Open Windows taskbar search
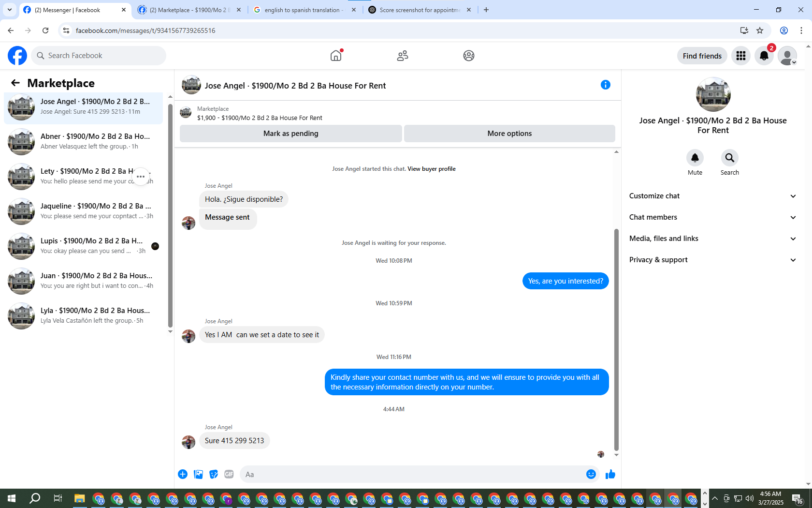Image resolution: width=812 pixels, height=508 pixels. [x=35, y=498]
